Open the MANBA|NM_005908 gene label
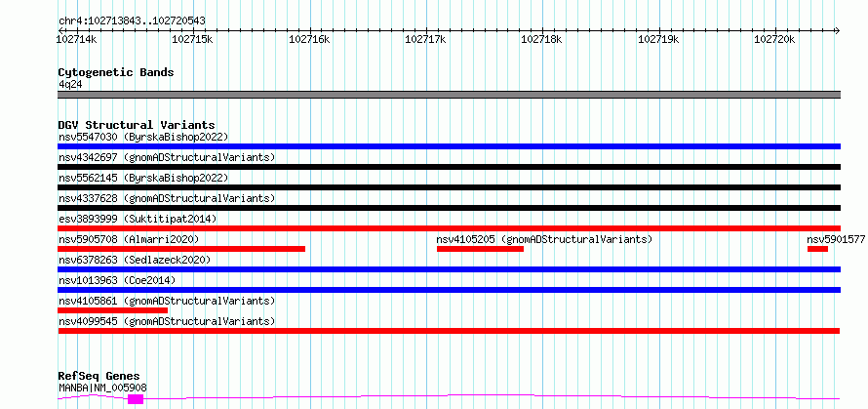Viewport: 868px width, 409px height. (103, 389)
